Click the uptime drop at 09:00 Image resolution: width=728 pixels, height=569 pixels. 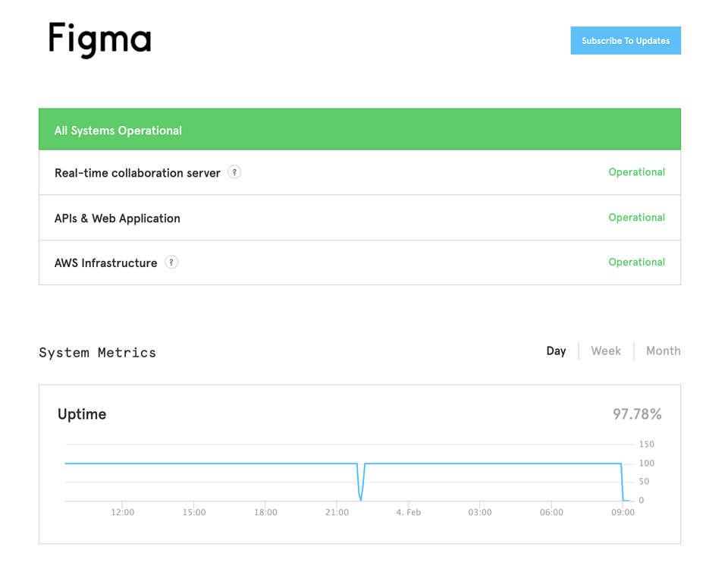point(623,486)
